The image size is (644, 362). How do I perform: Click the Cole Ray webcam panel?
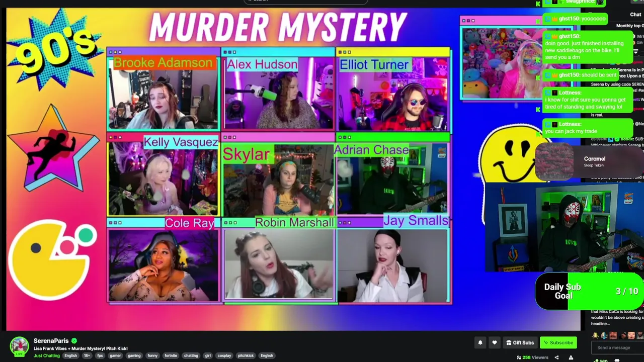(x=163, y=261)
